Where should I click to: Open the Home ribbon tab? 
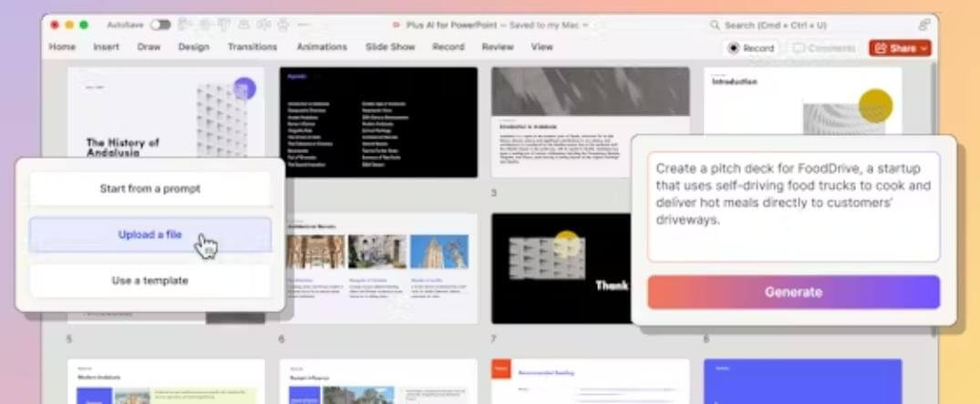click(62, 47)
